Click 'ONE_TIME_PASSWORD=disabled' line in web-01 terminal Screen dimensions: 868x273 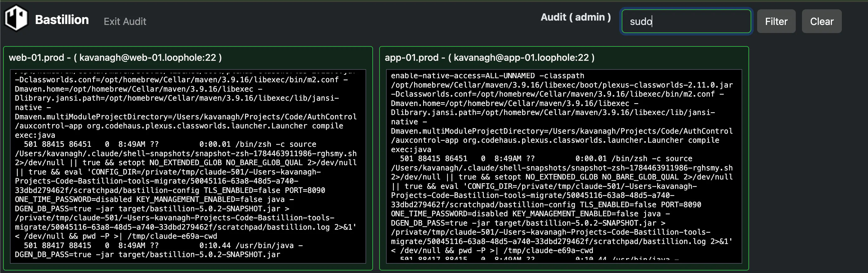point(154,199)
